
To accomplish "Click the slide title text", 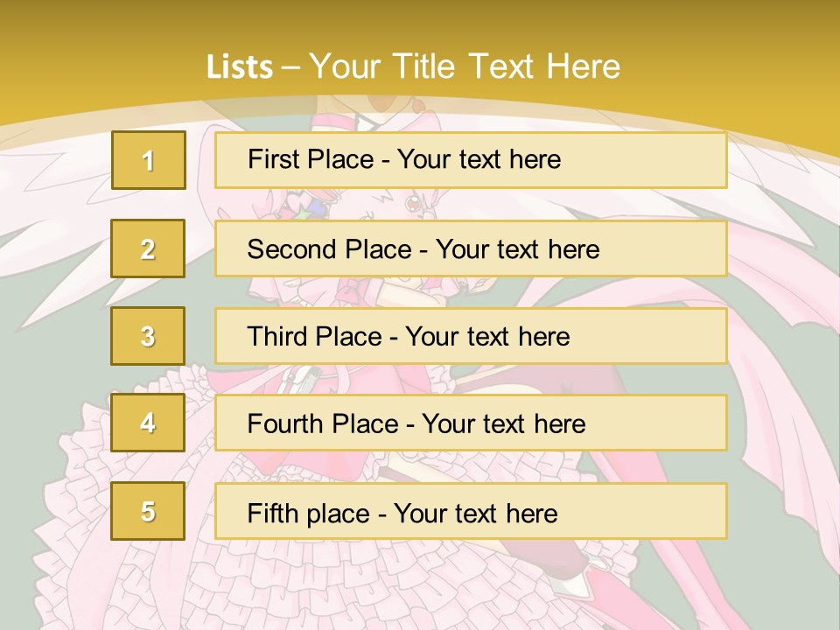I will coord(414,66).
